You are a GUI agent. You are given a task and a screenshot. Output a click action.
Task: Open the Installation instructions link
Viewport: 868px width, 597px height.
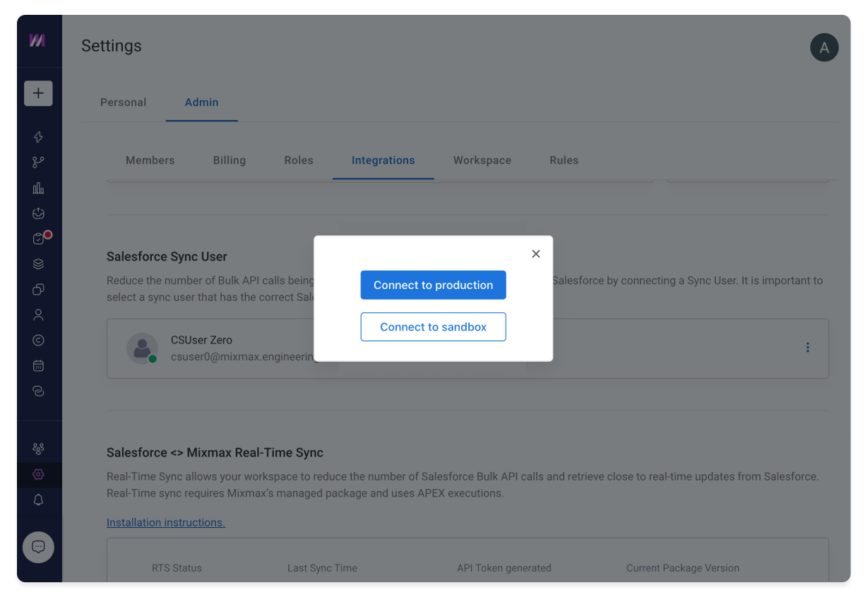pos(165,522)
